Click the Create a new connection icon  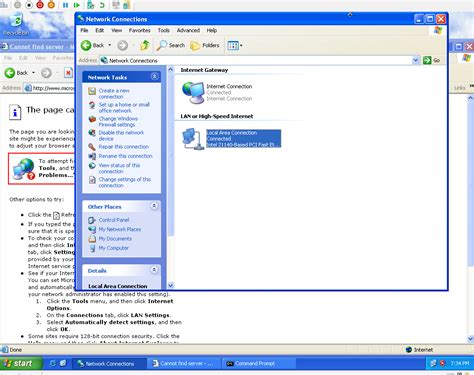pos(92,91)
